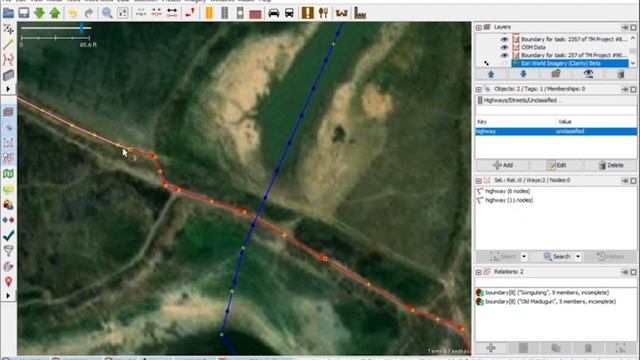The width and height of the screenshot is (640, 360).
Task: Apply the gray road preset icon
Action: (x=224, y=13)
